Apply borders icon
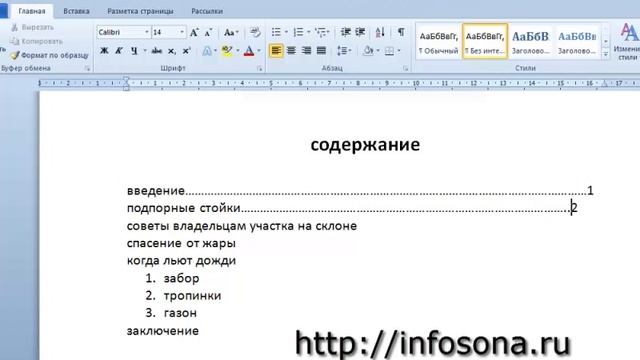Screen dimensions: 640x360 point(389,51)
